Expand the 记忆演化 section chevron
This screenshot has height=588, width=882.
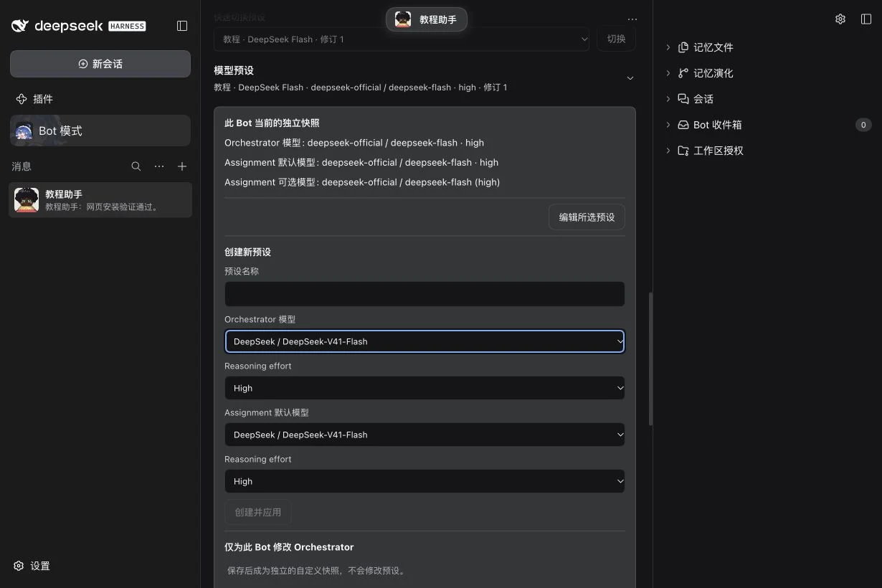coord(668,73)
